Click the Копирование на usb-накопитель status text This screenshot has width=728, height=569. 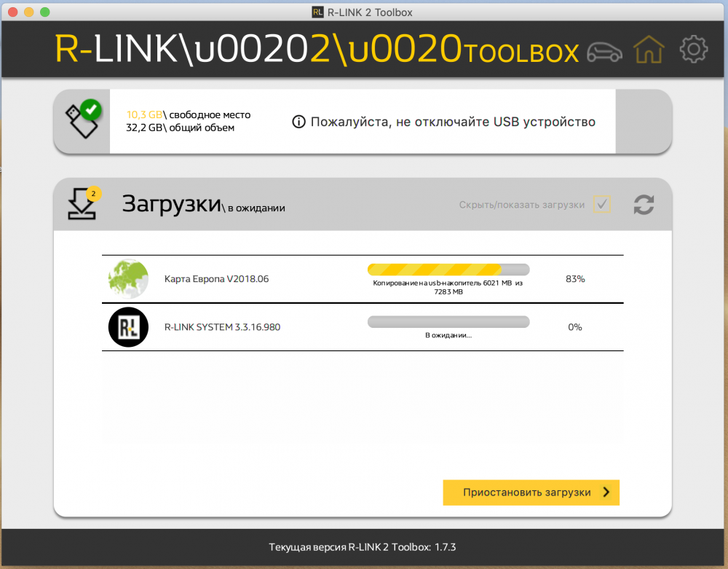448,287
